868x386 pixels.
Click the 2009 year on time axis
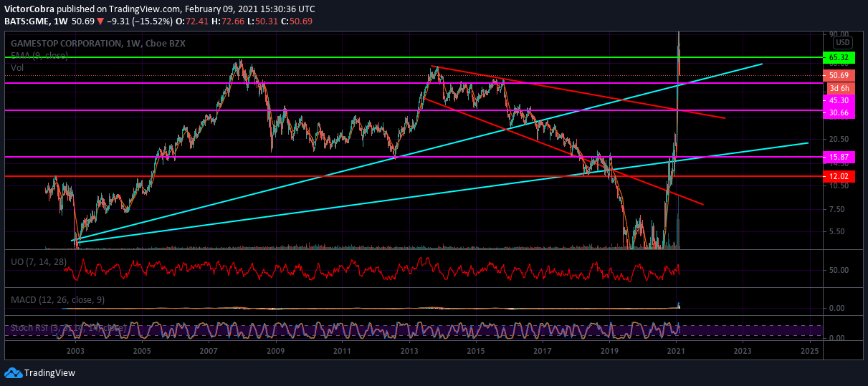tap(275, 352)
